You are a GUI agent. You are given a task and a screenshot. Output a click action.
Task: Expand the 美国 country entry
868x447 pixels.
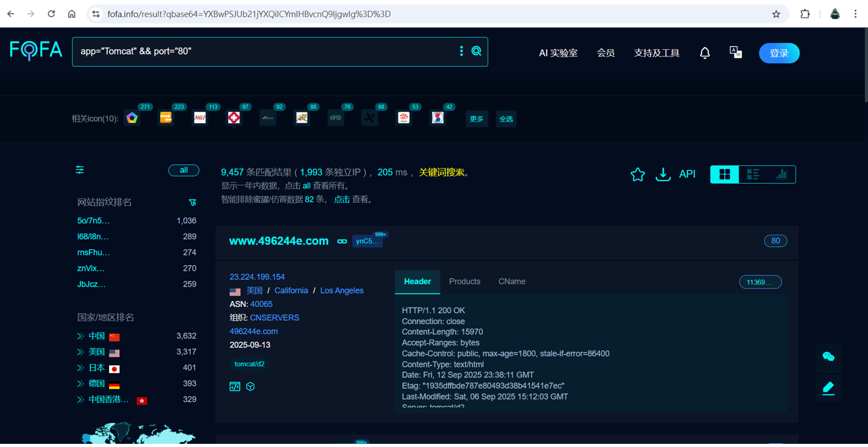click(x=80, y=352)
